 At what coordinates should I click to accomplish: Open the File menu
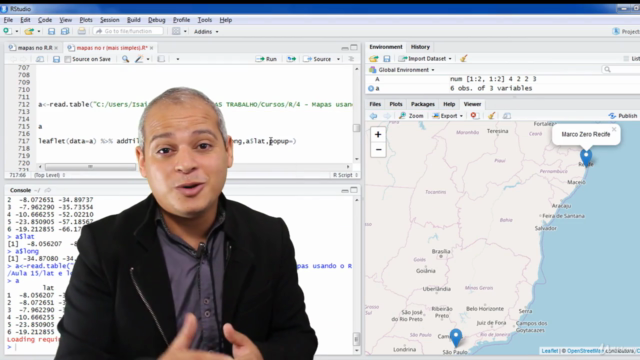[8, 20]
